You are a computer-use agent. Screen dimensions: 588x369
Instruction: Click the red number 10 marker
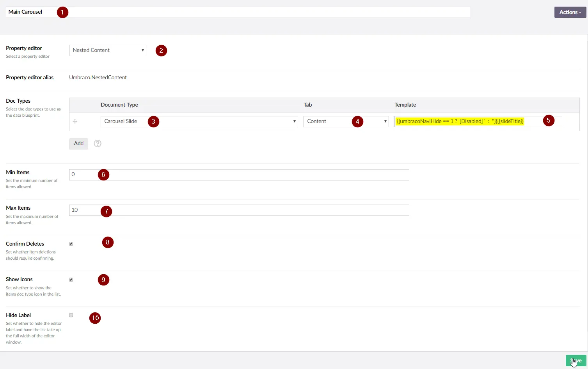pyautogui.click(x=95, y=318)
